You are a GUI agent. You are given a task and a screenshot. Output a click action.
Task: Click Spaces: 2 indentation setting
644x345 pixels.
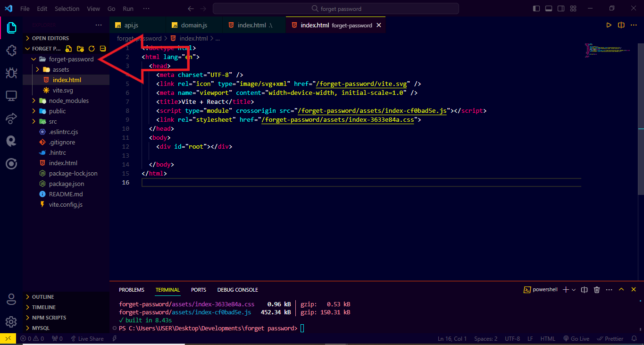pyautogui.click(x=486, y=338)
